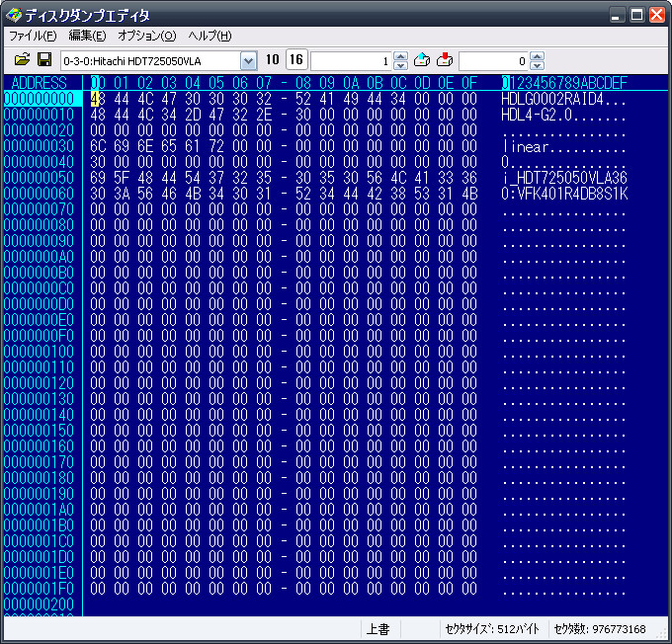Image resolution: width=672 pixels, height=644 pixels.
Task: Switch to decimal (10) display mode
Action: (x=273, y=59)
